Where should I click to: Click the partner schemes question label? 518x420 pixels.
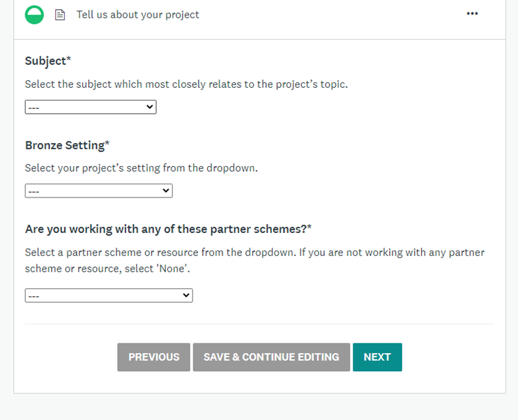pyautogui.click(x=168, y=229)
